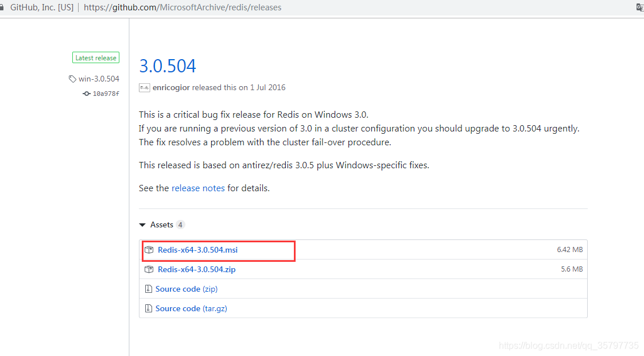Click file icon beside Source code (tar.gz)
Screen dimensions: 644x356
(148, 309)
